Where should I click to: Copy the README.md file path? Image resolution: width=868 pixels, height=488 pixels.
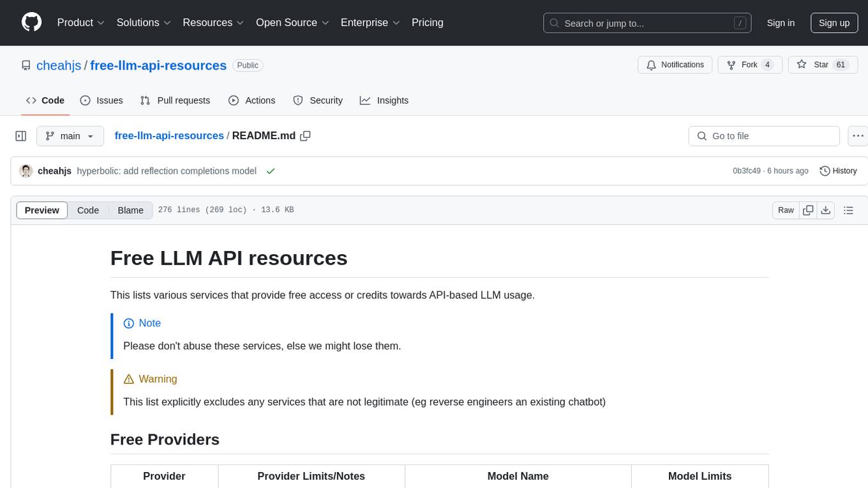click(305, 136)
